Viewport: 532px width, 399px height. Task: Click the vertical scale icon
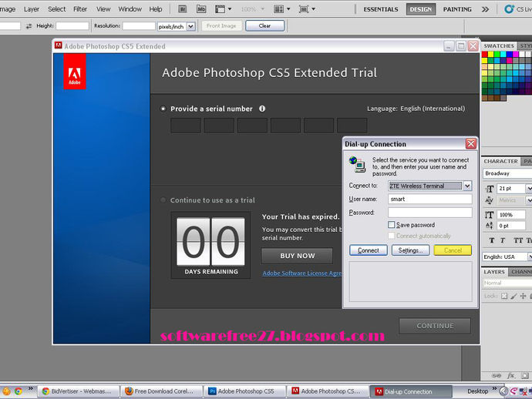click(489, 215)
